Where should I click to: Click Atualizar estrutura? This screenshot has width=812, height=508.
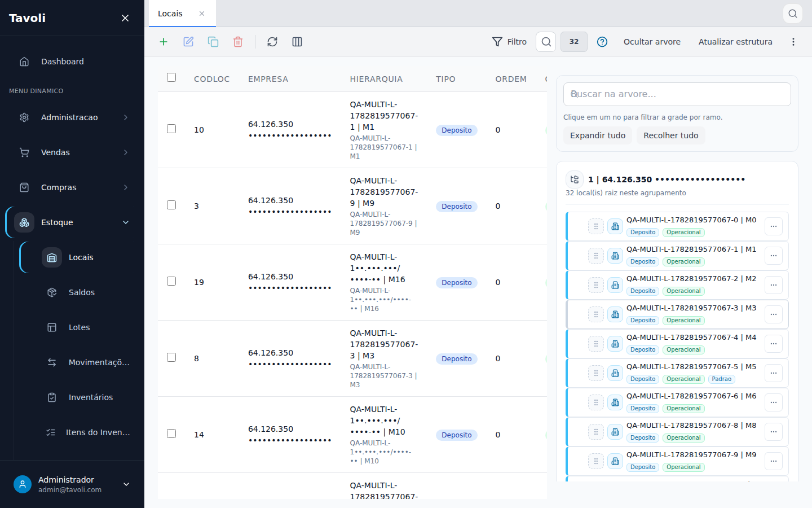[x=735, y=42]
